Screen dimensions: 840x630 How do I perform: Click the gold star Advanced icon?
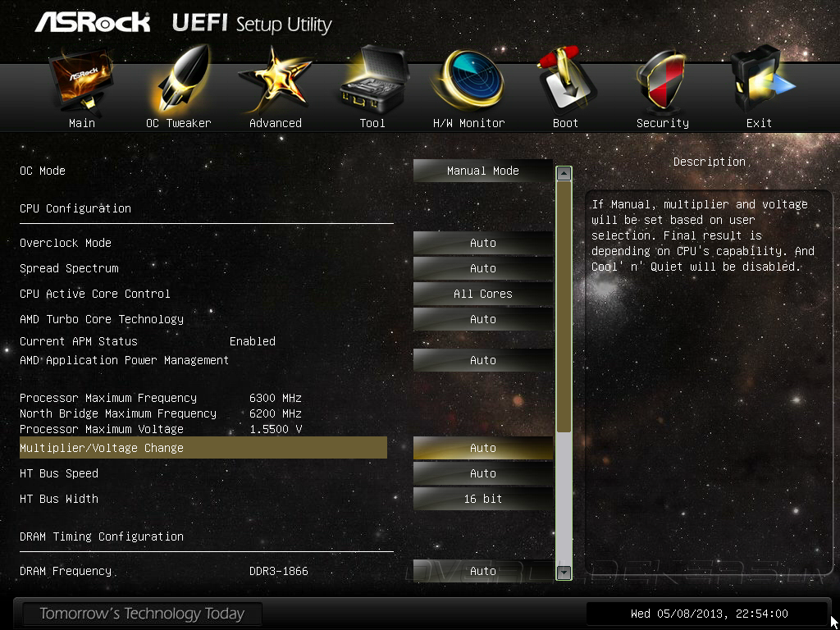(274, 80)
